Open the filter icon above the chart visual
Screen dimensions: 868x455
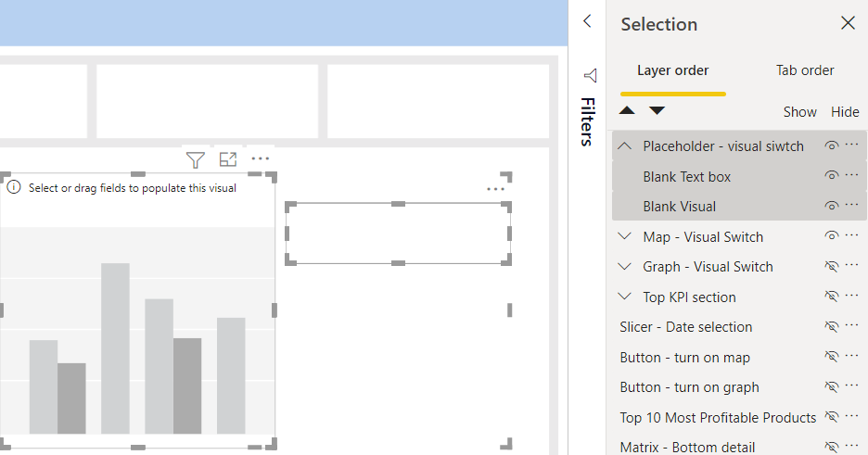(196, 160)
